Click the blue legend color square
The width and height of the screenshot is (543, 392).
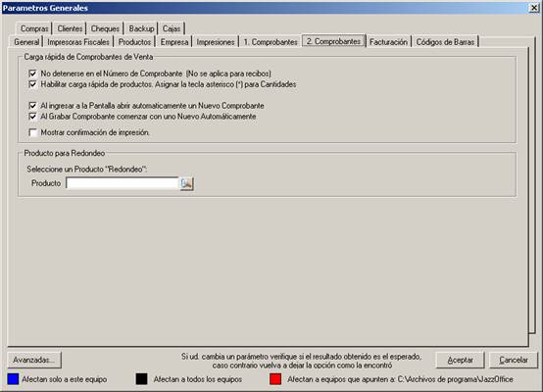(x=13, y=379)
